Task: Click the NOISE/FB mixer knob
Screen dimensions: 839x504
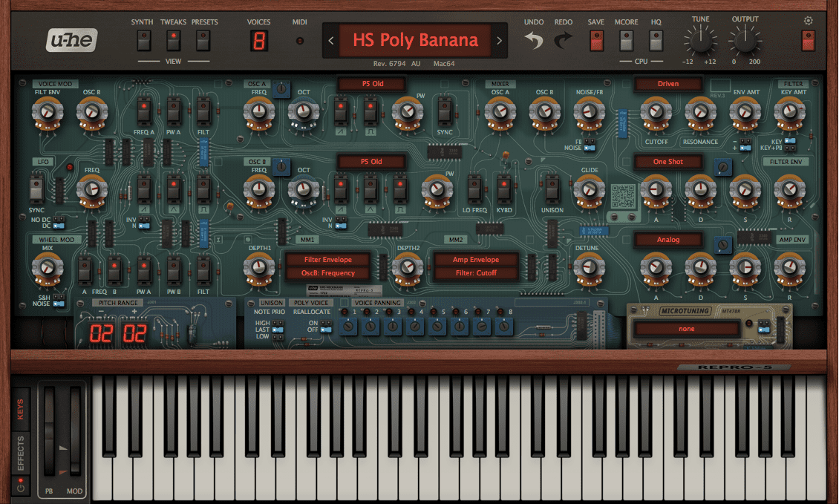Action: (589, 112)
